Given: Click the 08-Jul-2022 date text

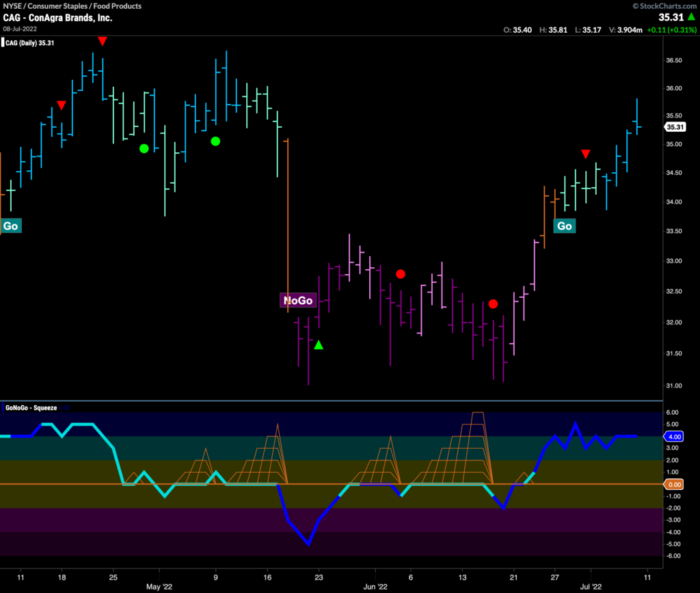Looking at the screenshot, I should click(x=20, y=29).
